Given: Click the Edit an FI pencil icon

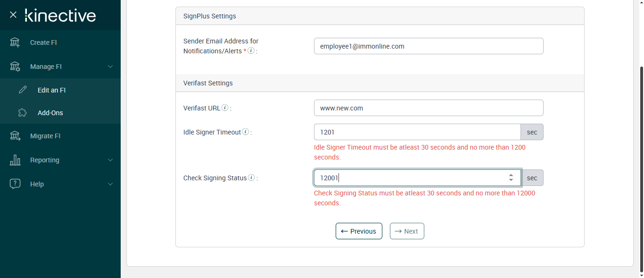Looking at the screenshot, I should (x=22, y=90).
